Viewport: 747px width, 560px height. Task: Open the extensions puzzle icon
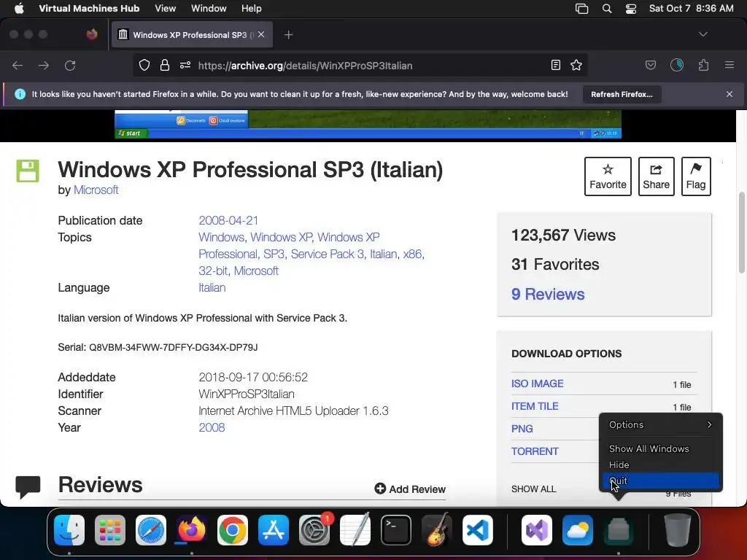704,65
